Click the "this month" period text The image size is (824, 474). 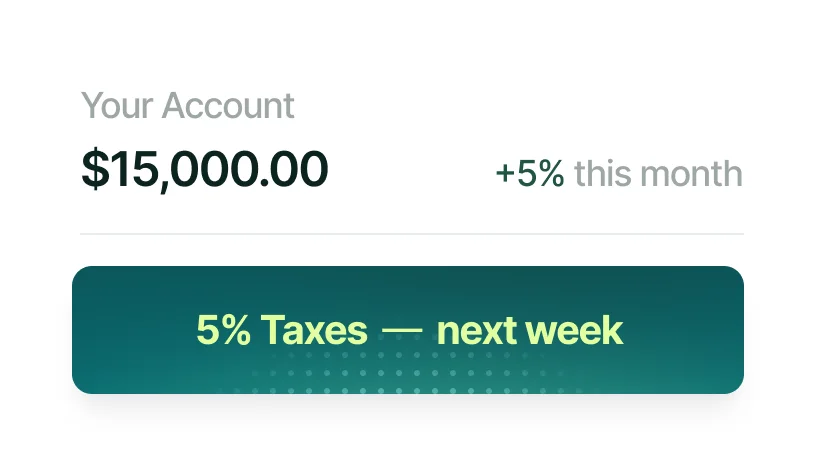[658, 174]
